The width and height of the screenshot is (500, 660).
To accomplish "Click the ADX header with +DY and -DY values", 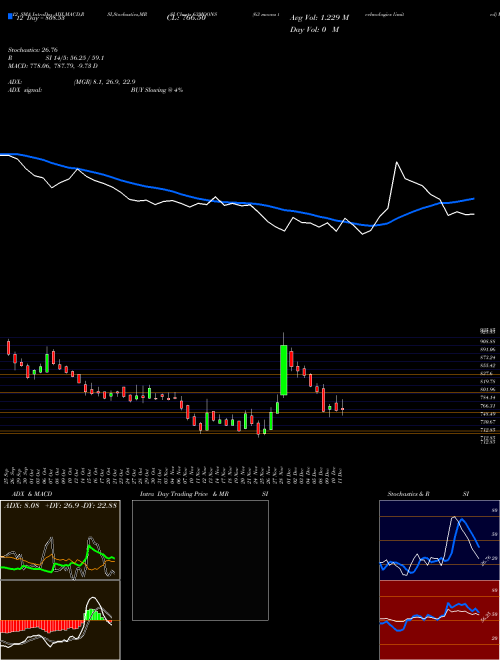I will pyautogui.click(x=60, y=505).
